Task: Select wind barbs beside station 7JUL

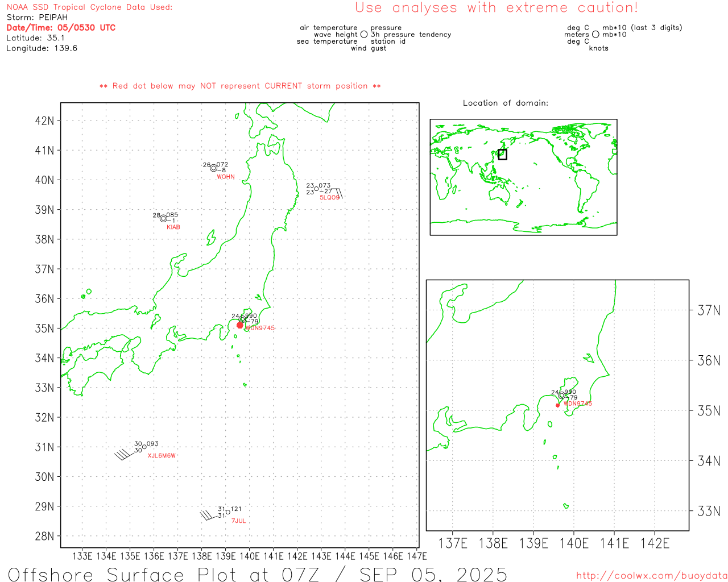Action: coord(208,516)
